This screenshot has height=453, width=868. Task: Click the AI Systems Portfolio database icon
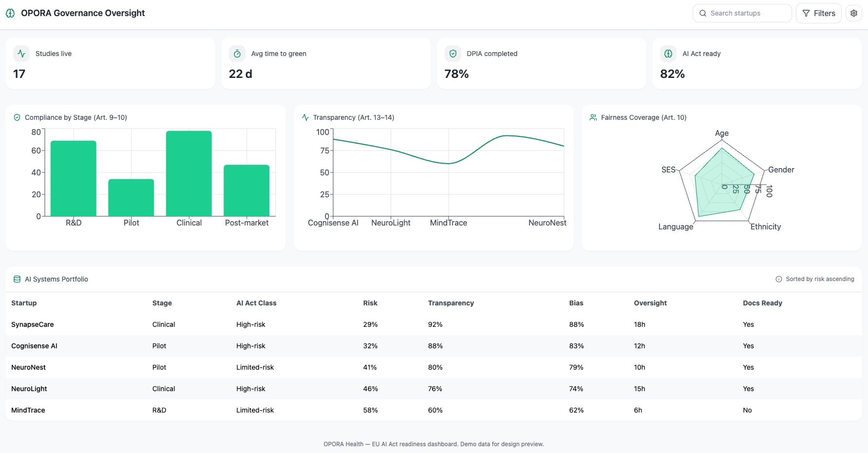(x=17, y=279)
